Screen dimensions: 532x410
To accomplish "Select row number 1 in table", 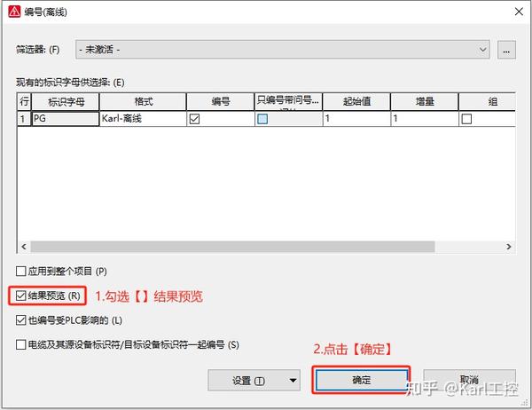I will pos(24,119).
